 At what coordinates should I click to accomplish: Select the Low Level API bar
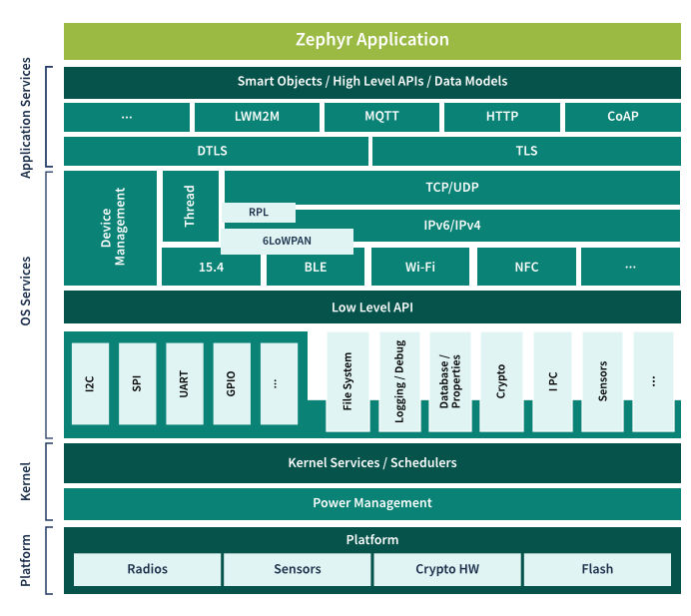point(371,308)
